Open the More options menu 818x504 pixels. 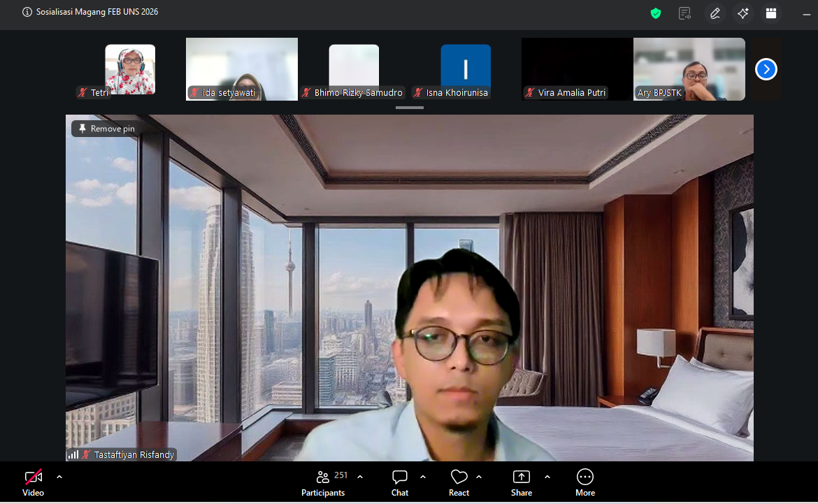[585, 483]
